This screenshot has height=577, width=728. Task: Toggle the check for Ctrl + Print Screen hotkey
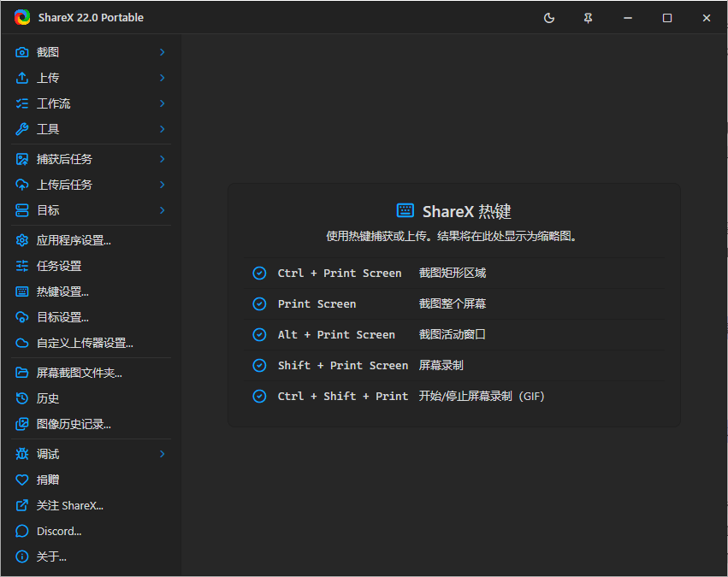[259, 273]
